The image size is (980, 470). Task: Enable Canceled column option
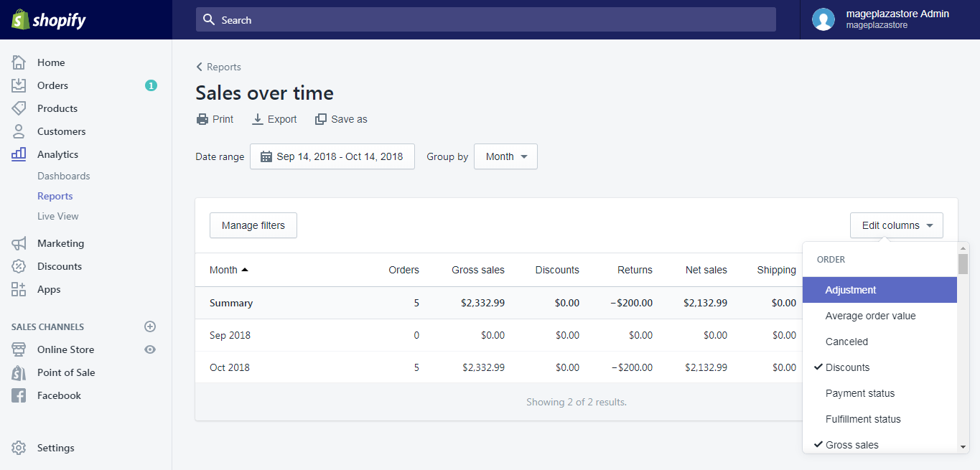click(879, 342)
